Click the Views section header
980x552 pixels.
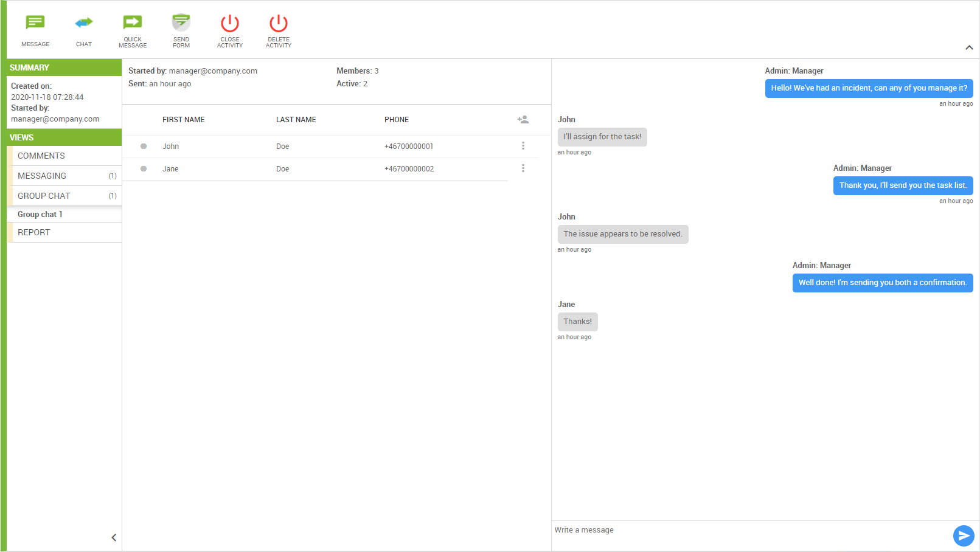pos(64,137)
